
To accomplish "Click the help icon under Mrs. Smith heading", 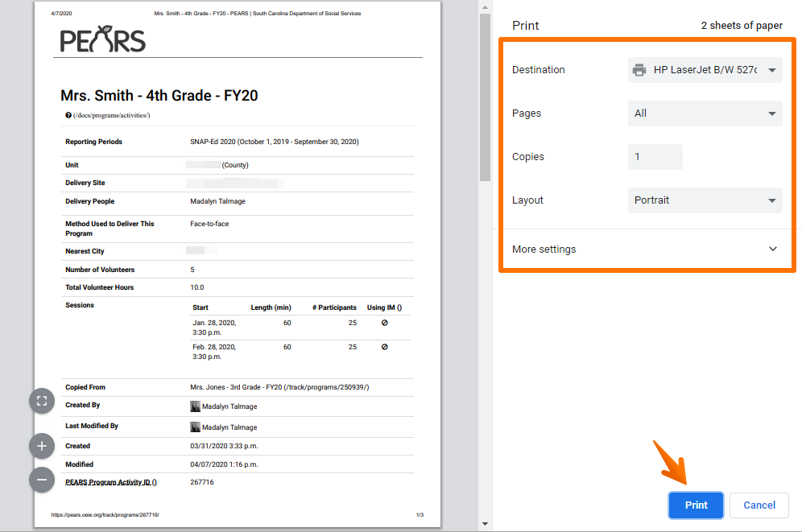I will click(x=67, y=114).
